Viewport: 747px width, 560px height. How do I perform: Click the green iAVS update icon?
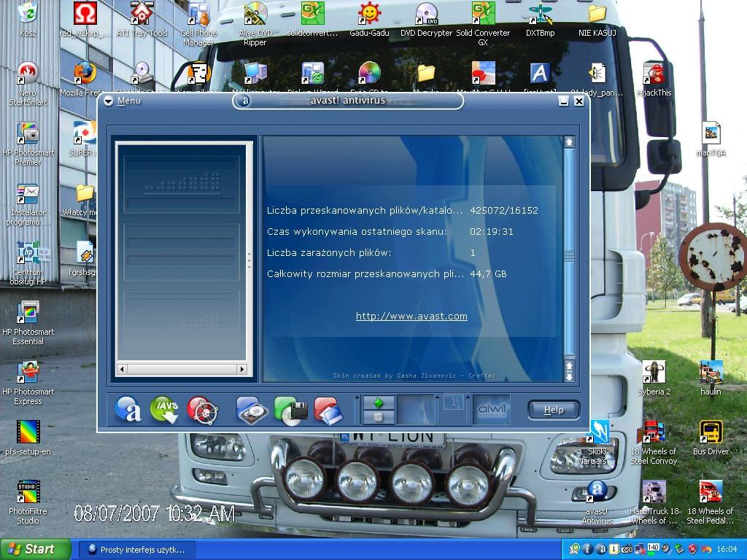[x=164, y=410]
